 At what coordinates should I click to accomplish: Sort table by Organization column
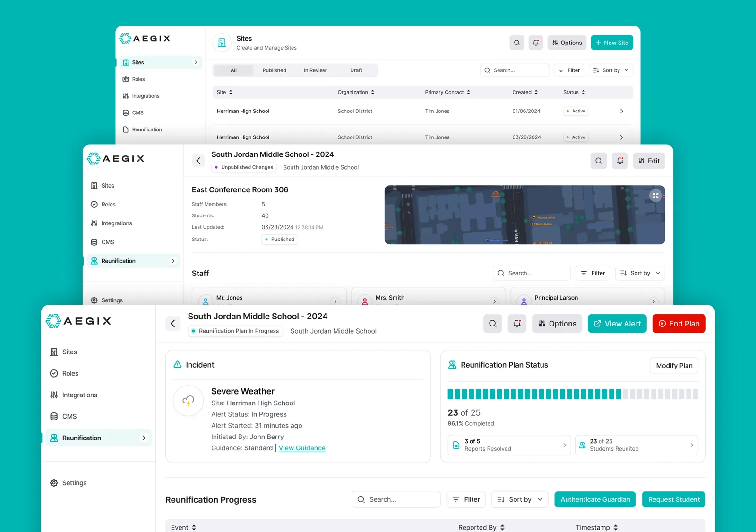pos(356,92)
